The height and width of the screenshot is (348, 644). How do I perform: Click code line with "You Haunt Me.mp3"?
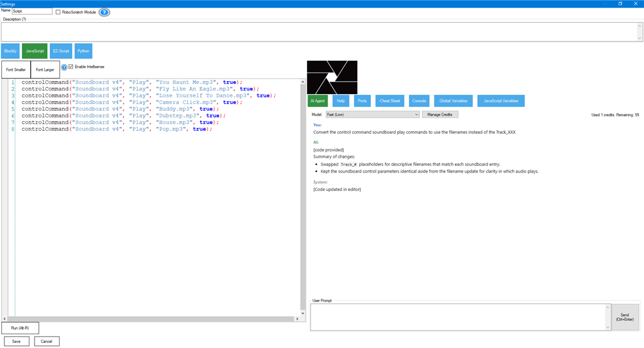point(132,82)
